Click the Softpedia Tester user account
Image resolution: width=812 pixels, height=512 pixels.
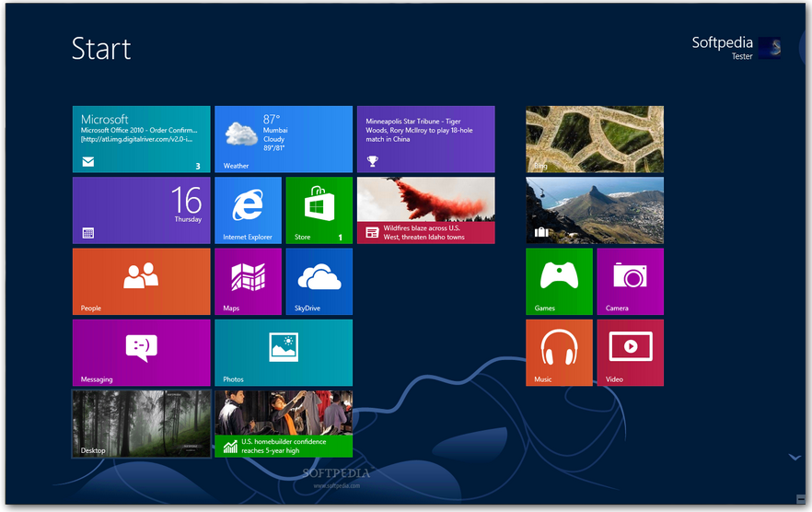736,48
